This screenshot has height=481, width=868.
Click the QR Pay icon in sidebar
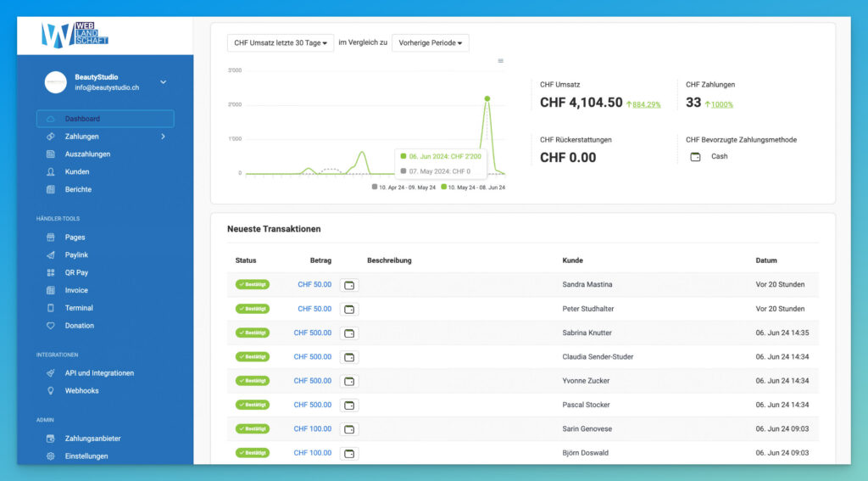pos(50,273)
